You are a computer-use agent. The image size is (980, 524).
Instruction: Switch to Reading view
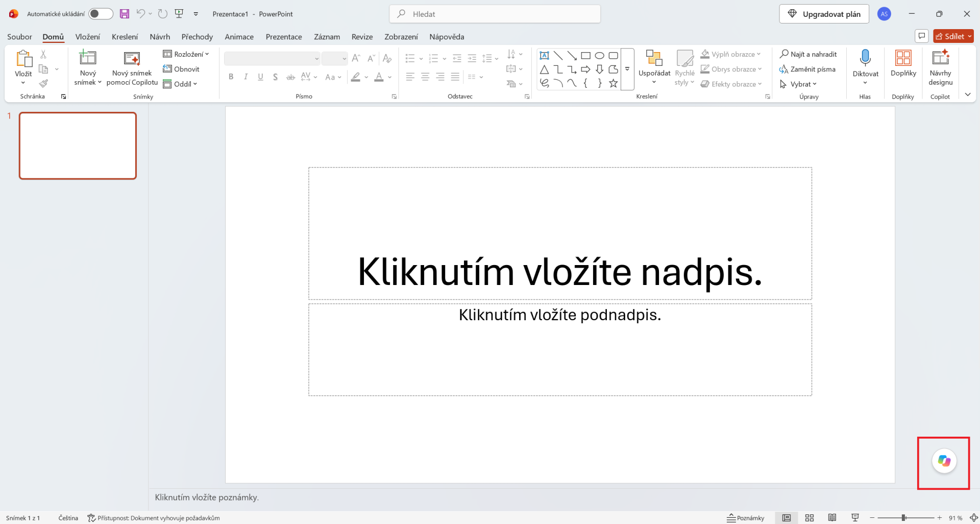pyautogui.click(x=832, y=518)
